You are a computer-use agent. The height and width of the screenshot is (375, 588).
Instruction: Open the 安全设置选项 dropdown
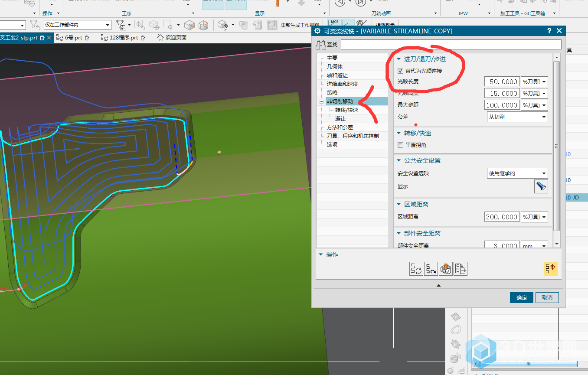click(517, 173)
